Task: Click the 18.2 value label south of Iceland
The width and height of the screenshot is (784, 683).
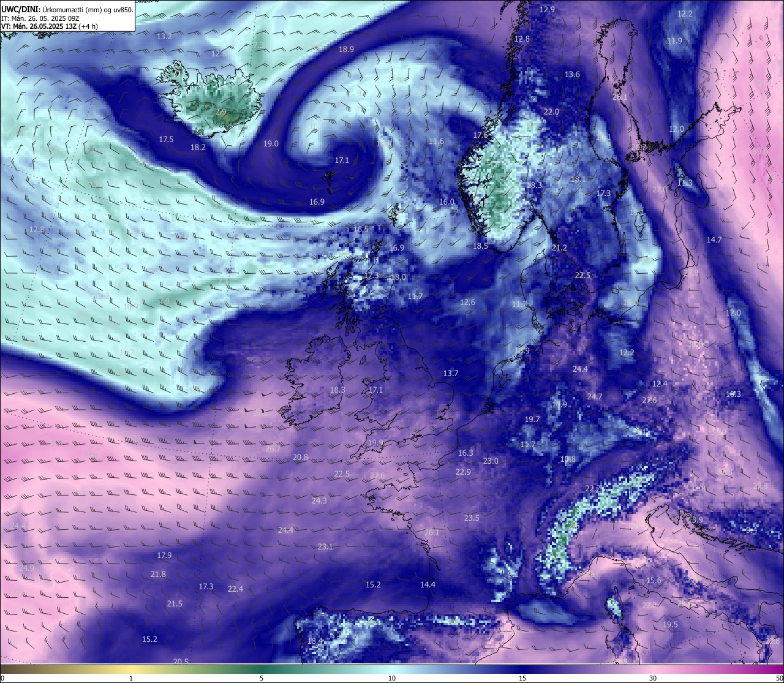Action: 198,148
